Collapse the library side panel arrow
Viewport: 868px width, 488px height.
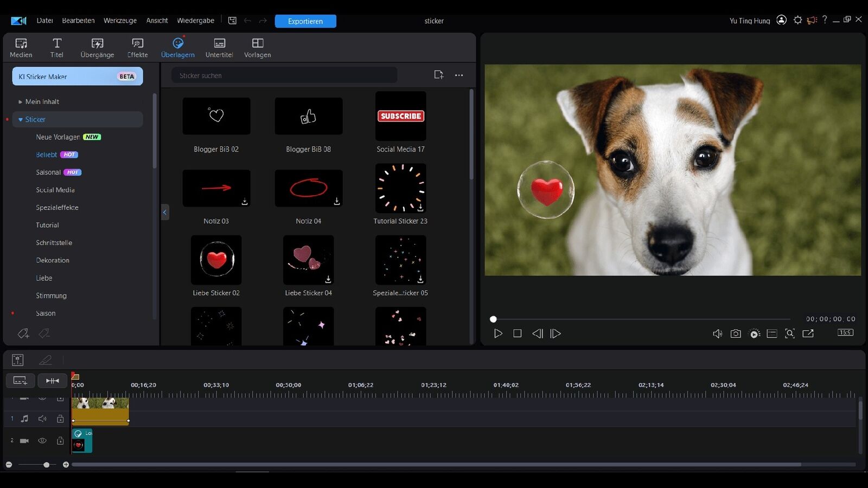point(165,212)
